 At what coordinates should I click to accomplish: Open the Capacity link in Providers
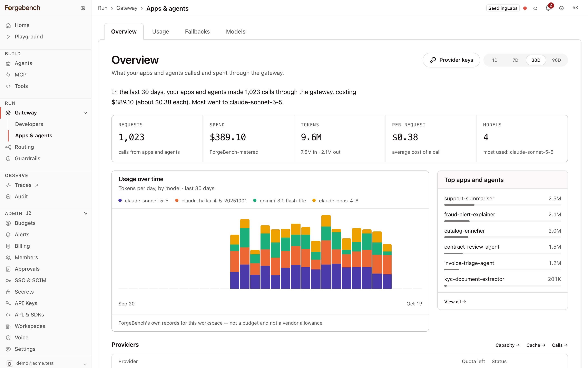pos(507,345)
